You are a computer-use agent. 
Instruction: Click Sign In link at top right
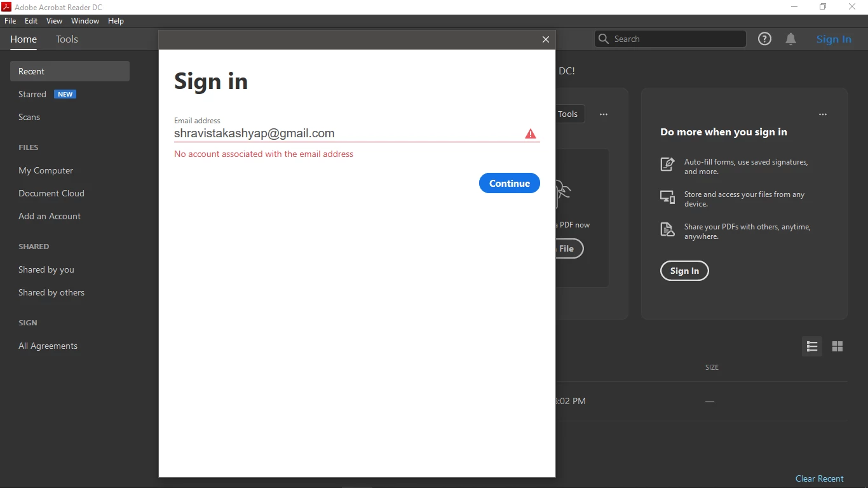pos(834,39)
